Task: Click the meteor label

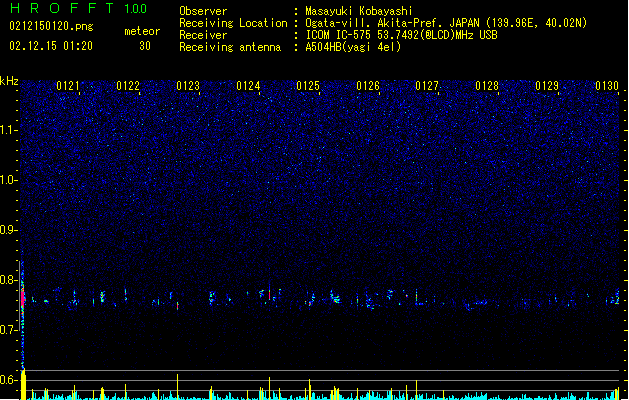Action: [142, 31]
